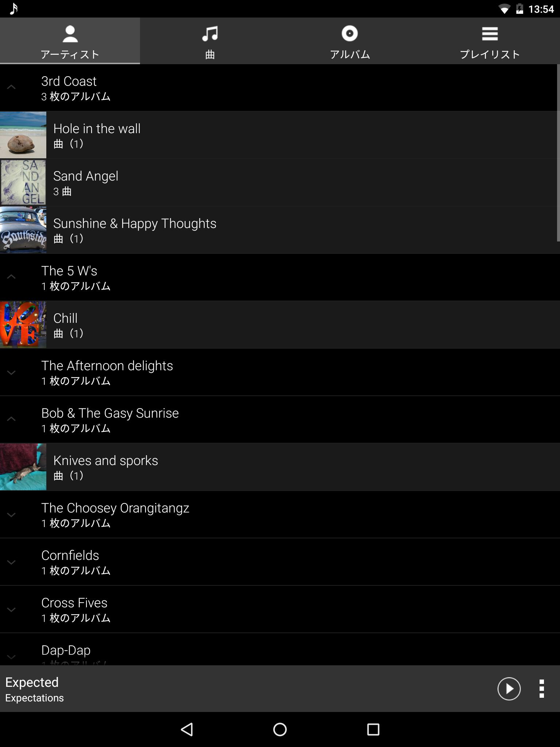Select the Hole in the wall cover art
Viewport: 560px width, 747px height.
click(23, 135)
